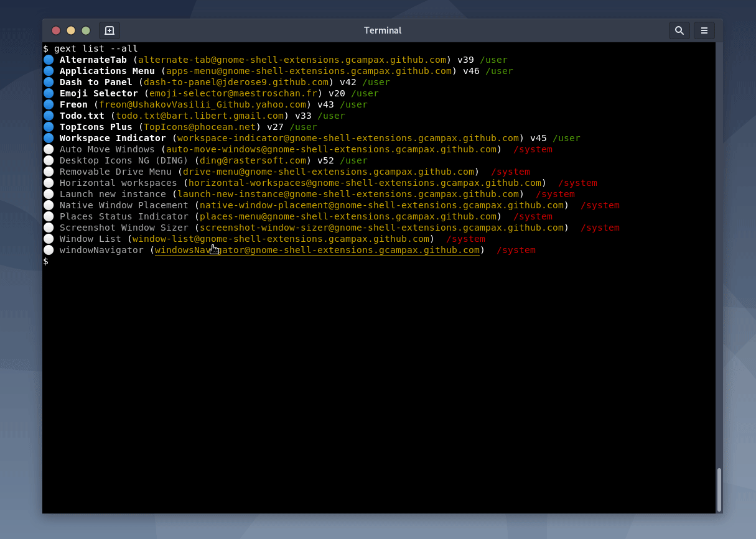This screenshot has height=539, width=756.
Task: Click the Native Window Placement extension name
Action: tap(124, 205)
